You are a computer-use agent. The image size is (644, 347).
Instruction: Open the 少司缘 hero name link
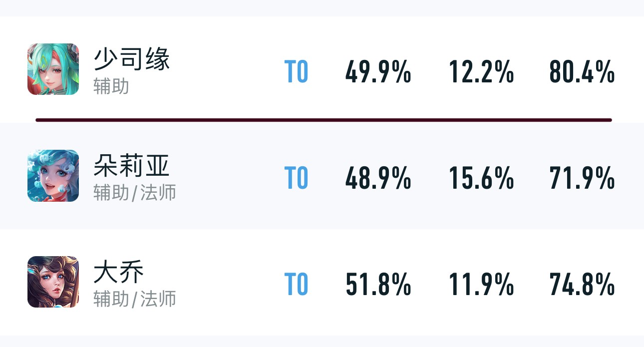pos(132,60)
